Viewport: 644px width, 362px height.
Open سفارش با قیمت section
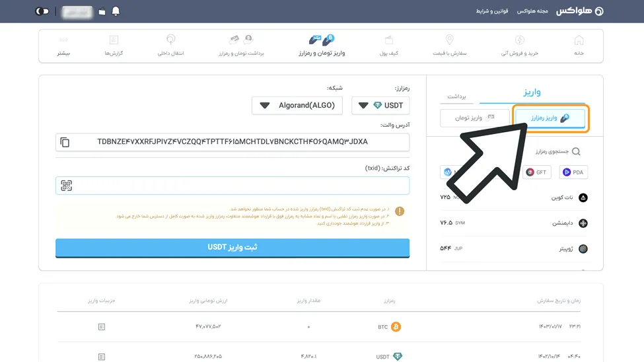coord(449,45)
